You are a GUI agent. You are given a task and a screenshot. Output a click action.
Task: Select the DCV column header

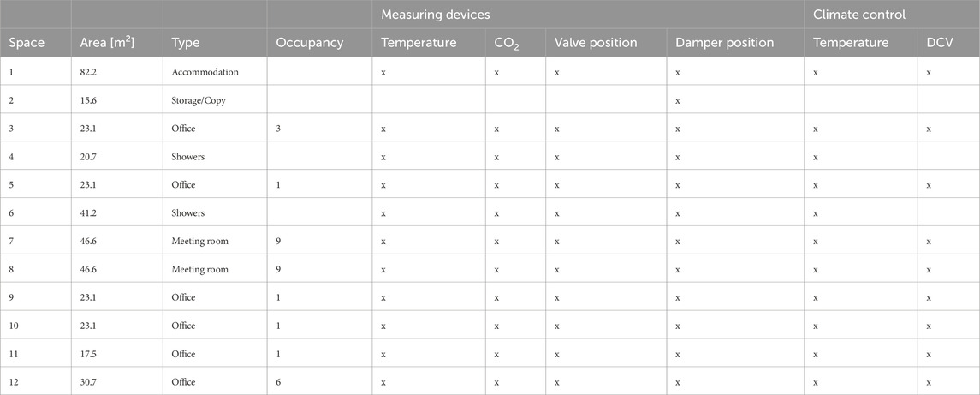click(x=940, y=43)
